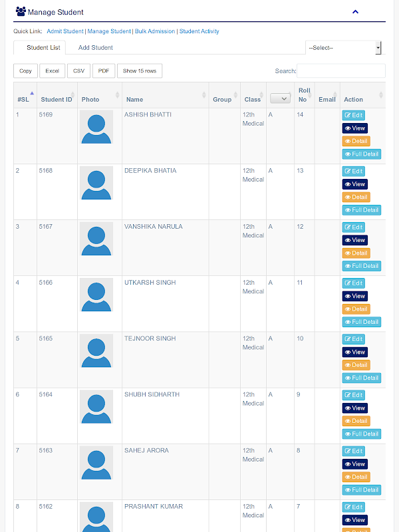399x532 pixels.
Task: Edit UTKARSH SINGH's record
Action: click(353, 283)
